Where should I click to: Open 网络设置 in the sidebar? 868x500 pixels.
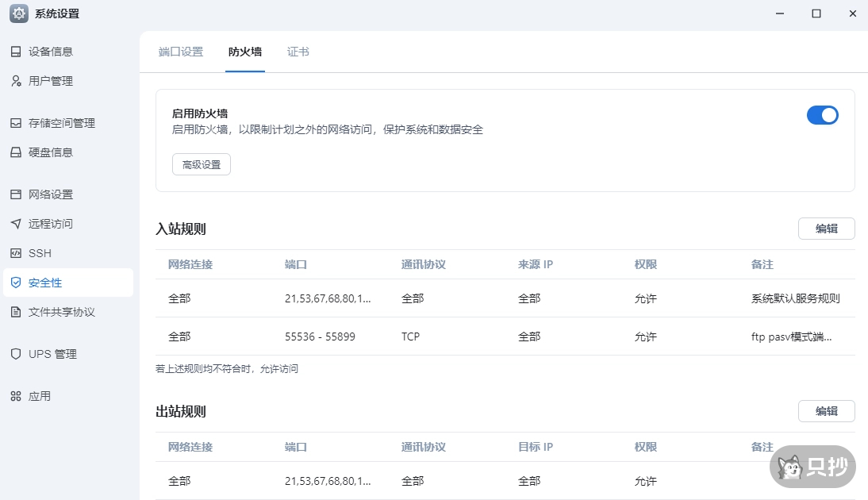52,194
